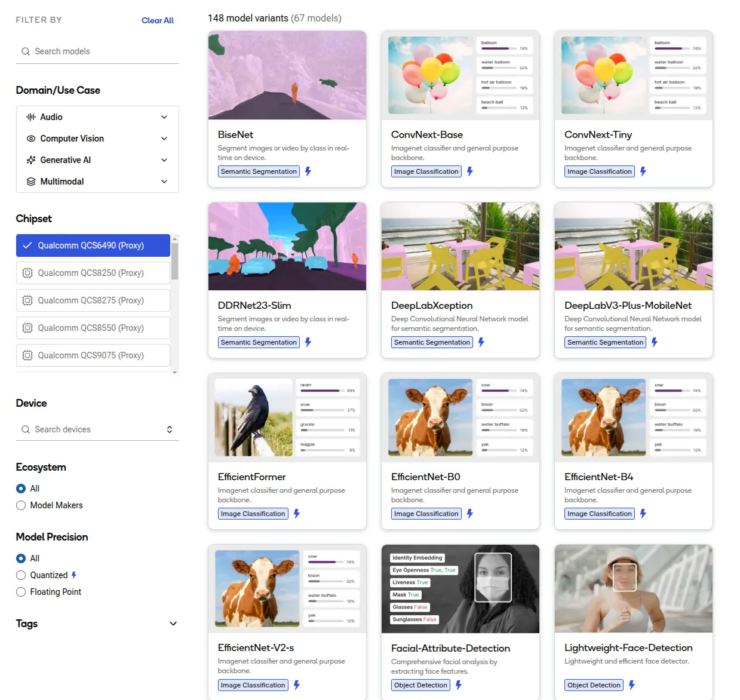Click the lightning bolt next to Quantized
Image resolution: width=740 pixels, height=700 pixels.
pos(74,575)
